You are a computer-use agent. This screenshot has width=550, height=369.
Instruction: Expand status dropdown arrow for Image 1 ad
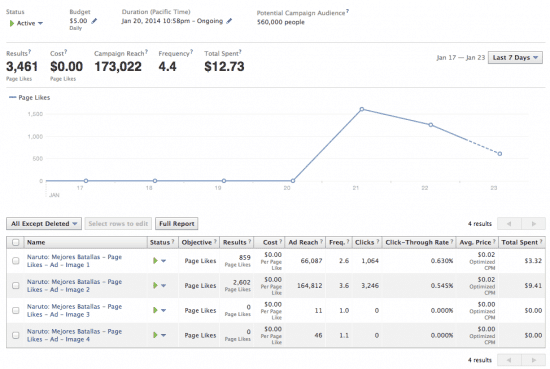[x=163, y=261]
